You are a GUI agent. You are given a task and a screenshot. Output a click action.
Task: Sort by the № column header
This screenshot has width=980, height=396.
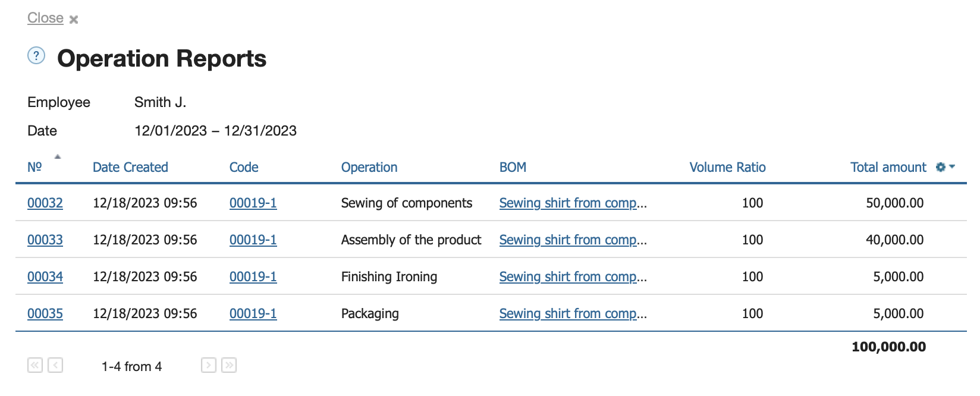34,167
